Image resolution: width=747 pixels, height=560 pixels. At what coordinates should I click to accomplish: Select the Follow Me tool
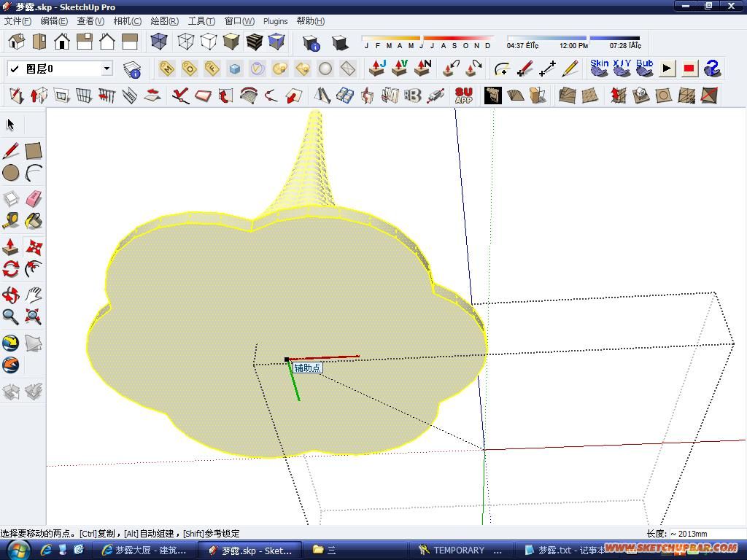[34, 269]
